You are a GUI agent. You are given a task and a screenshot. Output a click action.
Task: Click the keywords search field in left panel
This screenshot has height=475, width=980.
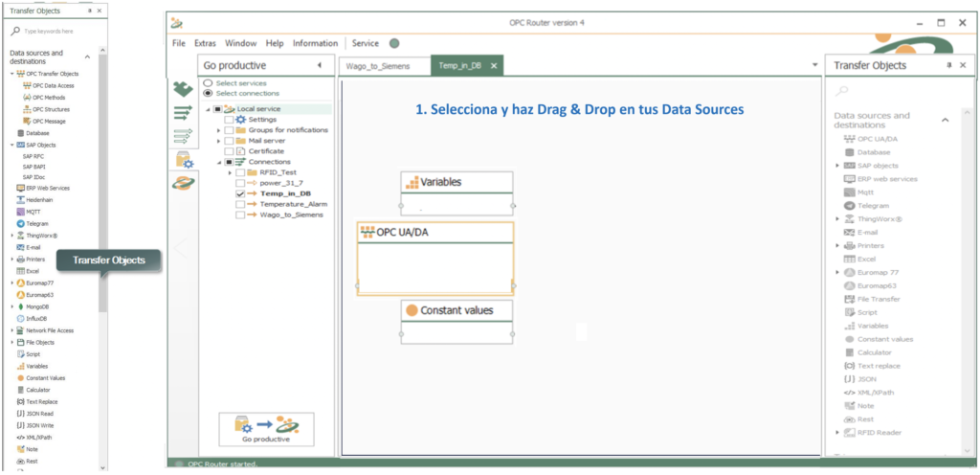click(x=55, y=31)
